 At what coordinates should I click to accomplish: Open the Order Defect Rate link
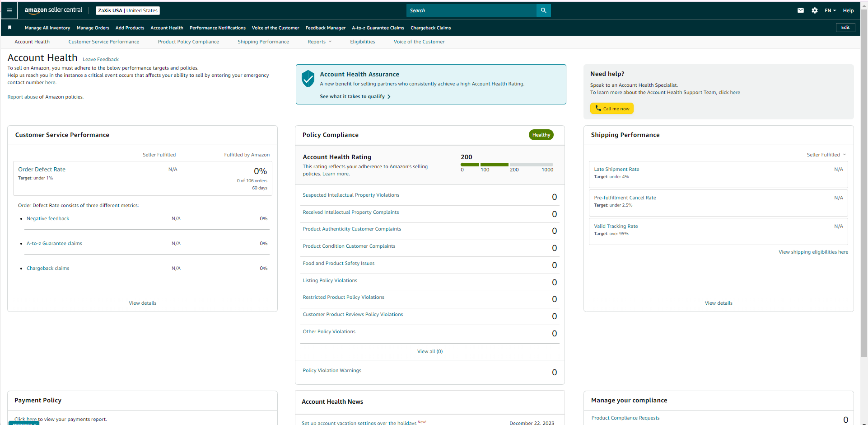click(42, 169)
